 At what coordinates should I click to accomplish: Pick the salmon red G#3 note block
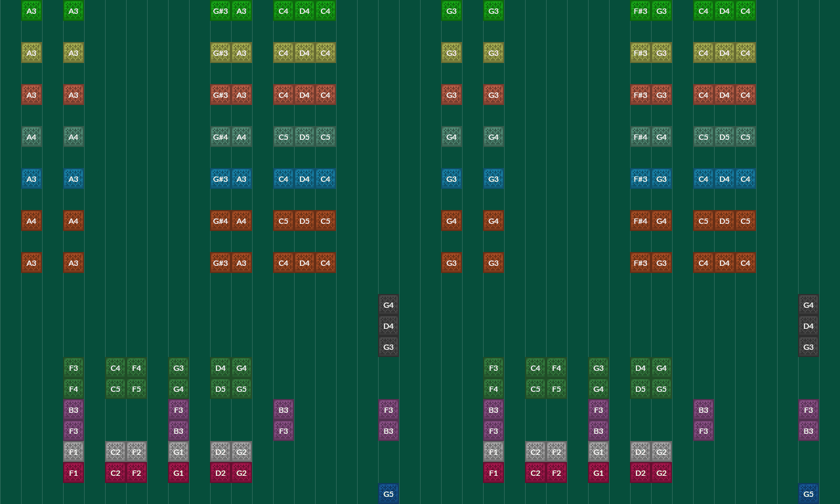click(220, 94)
